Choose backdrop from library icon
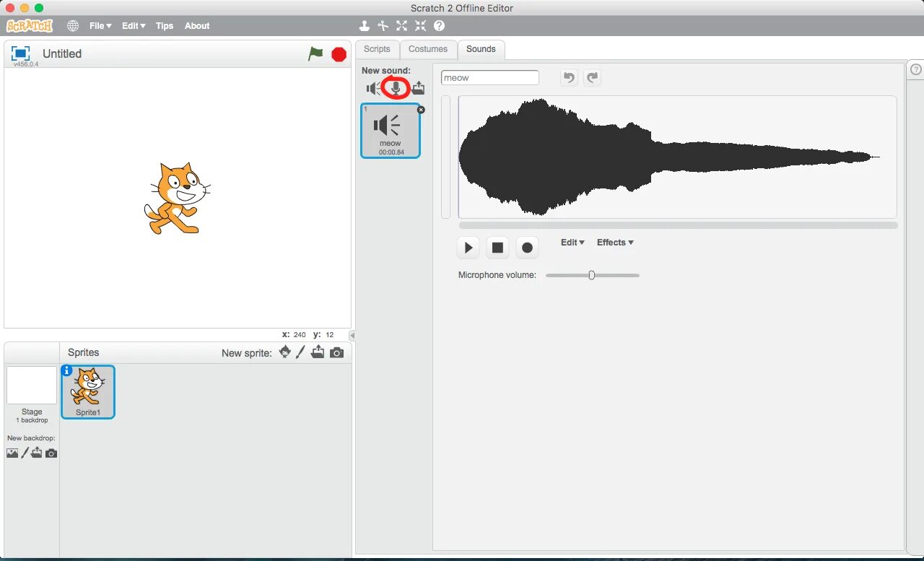924x561 pixels. [12, 453]
